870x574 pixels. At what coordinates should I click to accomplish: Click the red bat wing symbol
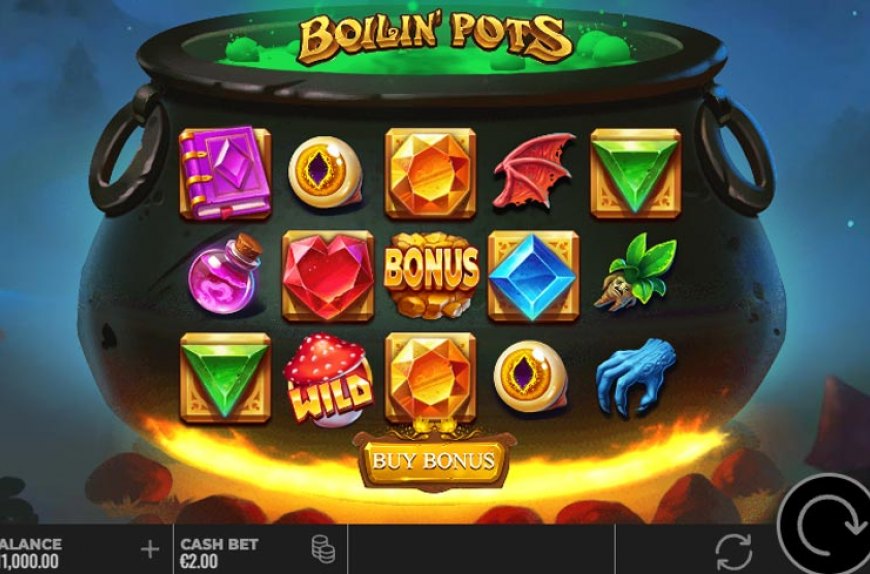pyautogui.click(x=533, y=171)
